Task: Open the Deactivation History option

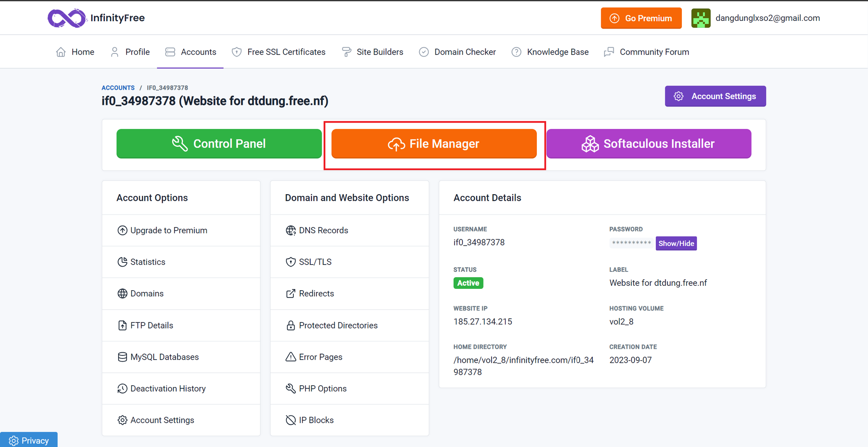Action: tap(181, 389)
